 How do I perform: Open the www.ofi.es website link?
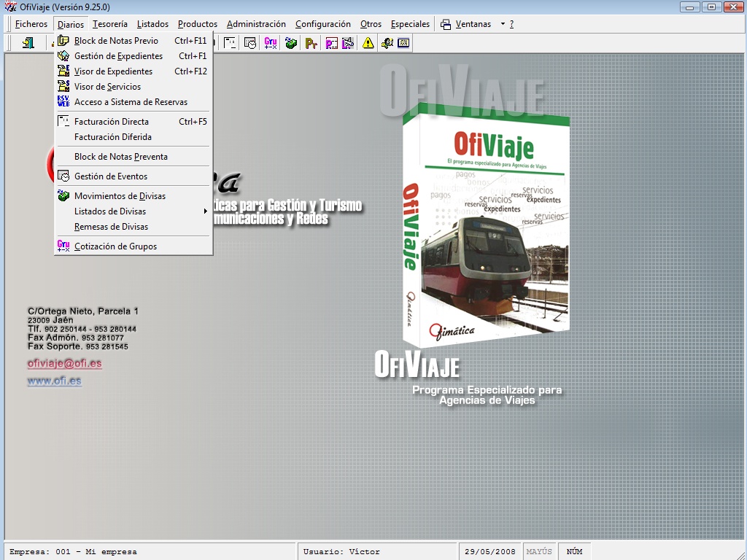click(x=54, y=381)
